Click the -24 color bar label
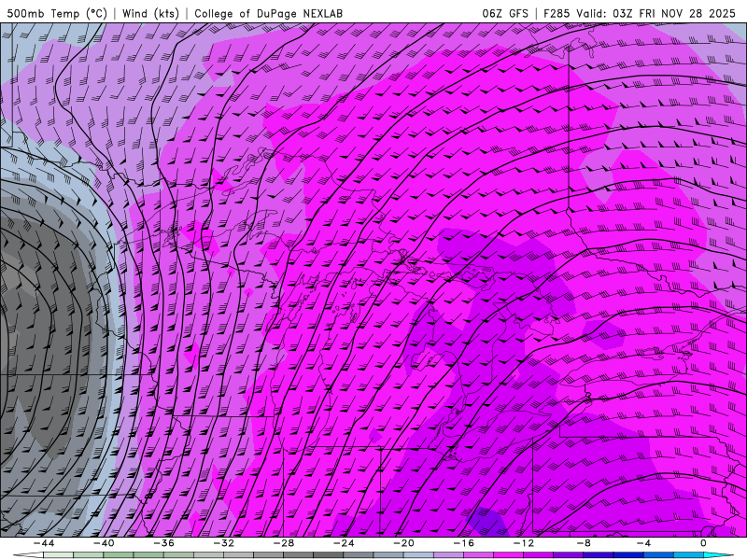 [344, 543]
